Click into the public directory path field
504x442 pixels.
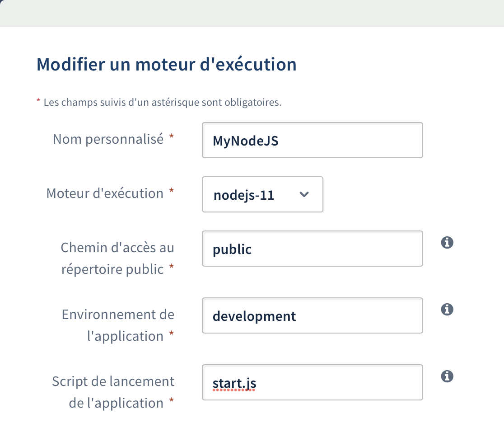pyautogui.click(x=312, y=249)
